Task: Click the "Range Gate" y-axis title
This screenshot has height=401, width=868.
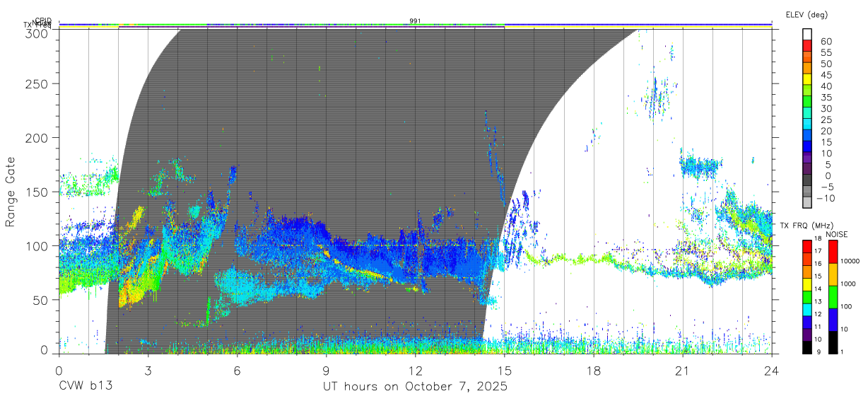Action: (x=11, y=192)
